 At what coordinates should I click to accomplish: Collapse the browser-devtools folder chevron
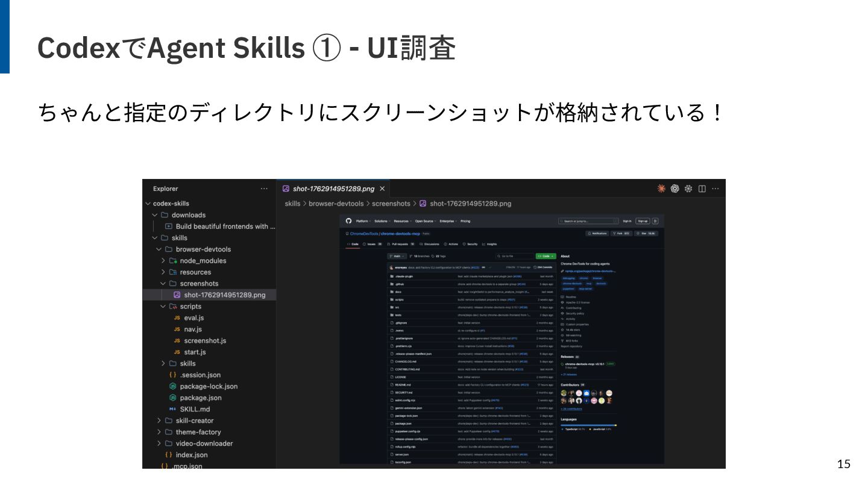tap(159, 249)
